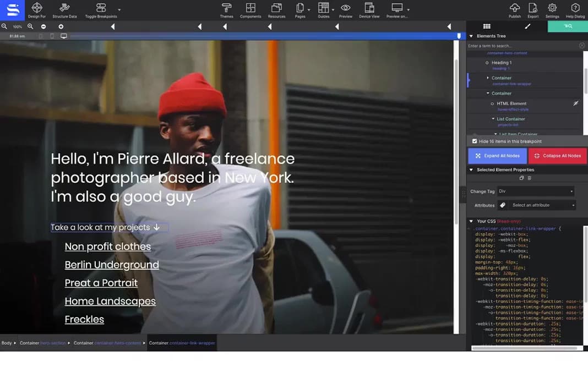
Task: Collapse the Container node above HTML Element
Action: point(488,94)
